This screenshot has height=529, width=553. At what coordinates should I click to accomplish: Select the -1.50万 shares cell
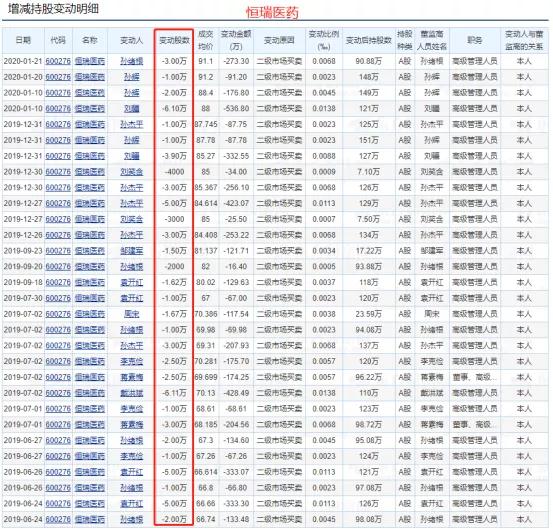pyautogui.click(x=174, y=251)
